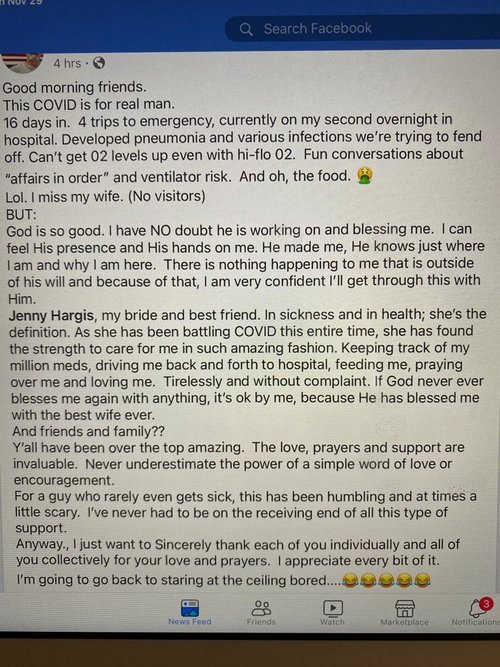Click the magnifying glass search icon
This screenshot has width=500, height=667.
[x=246, y=29]
